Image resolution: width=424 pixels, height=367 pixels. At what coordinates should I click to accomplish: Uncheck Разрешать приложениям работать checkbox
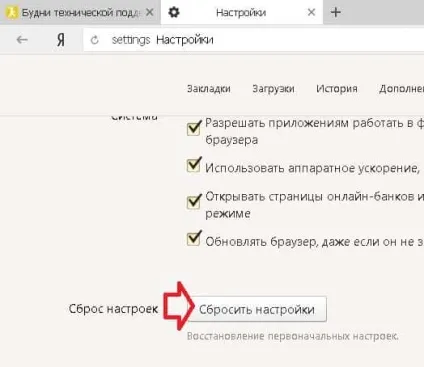click(194, 129)
